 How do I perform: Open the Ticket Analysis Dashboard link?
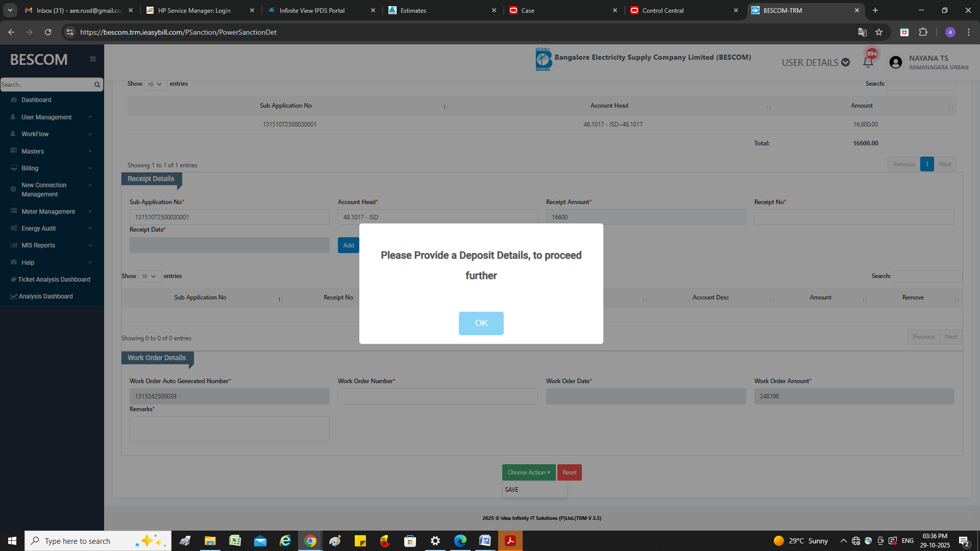54,280
